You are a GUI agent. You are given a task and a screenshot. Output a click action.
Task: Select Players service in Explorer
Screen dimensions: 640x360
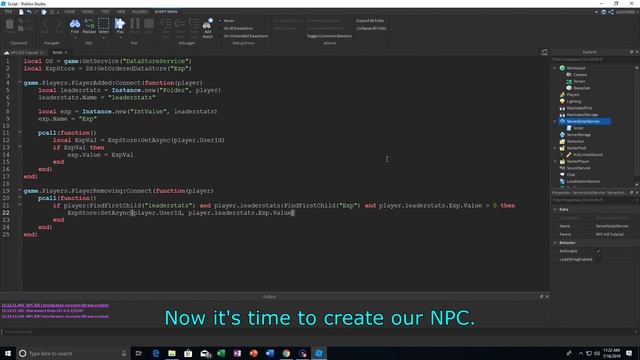(x=573, y=95)
